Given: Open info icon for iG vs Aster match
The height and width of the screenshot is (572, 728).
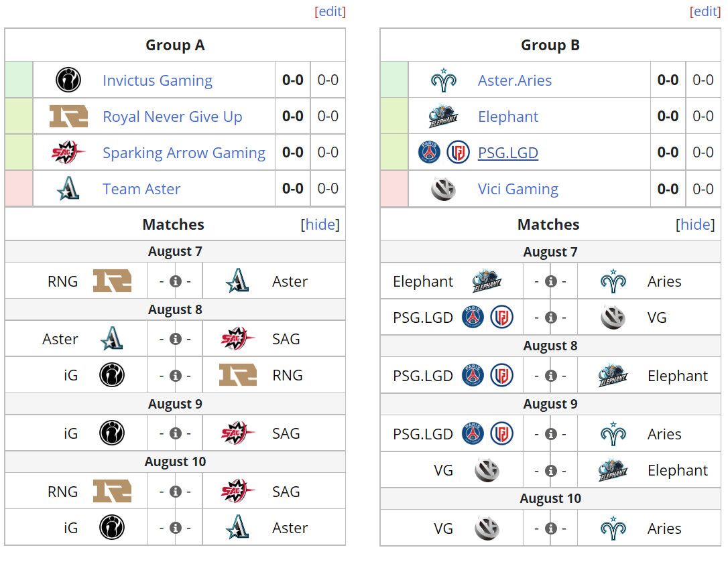Looking at the screenshot, I should click(176, 528).
